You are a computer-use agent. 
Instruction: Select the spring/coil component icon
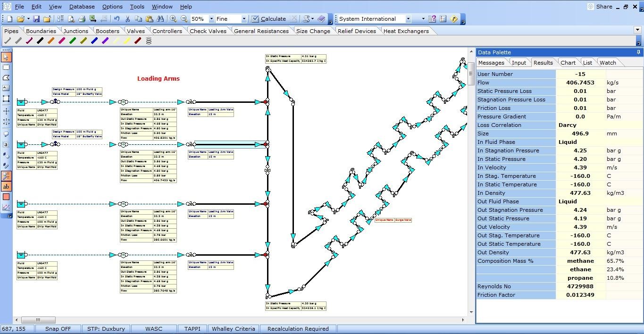148,42
